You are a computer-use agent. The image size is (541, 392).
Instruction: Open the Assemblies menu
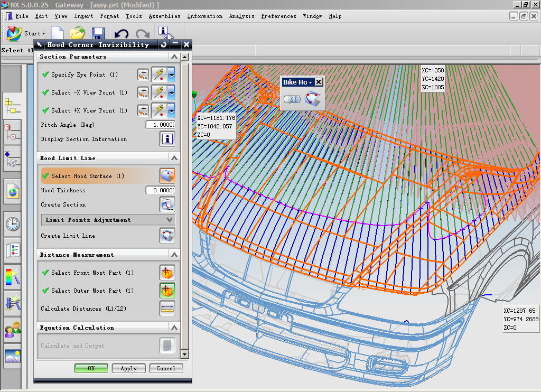pos(164,16)
